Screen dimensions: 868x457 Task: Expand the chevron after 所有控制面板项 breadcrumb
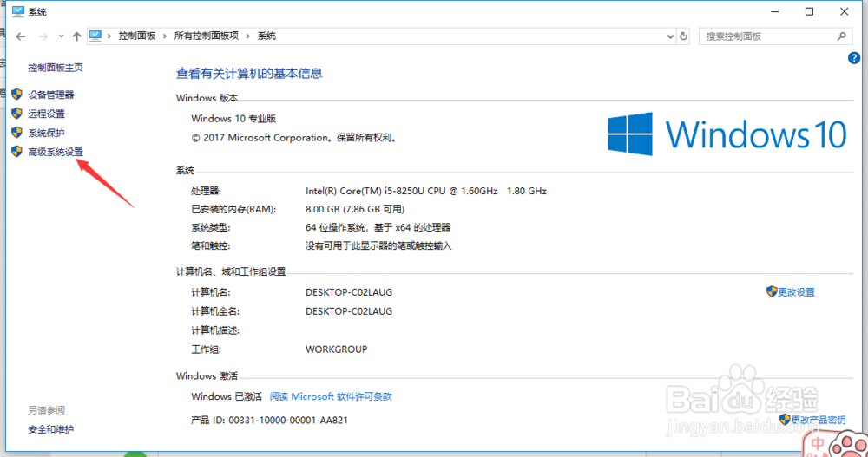pyautogui.click(x=247, y=36)
